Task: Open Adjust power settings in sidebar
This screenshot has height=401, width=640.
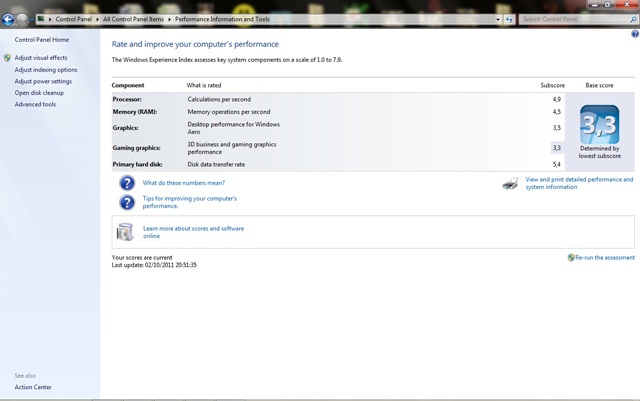Action: (x=43, y=81)
